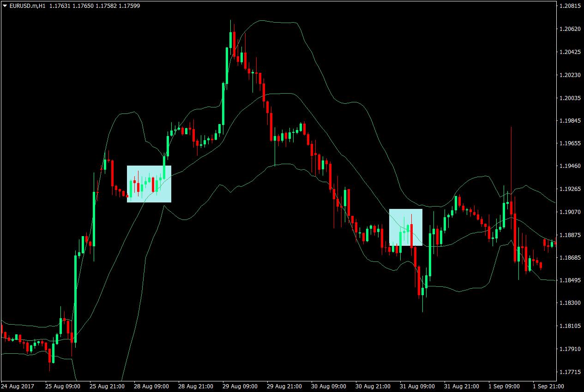Click the 24 Aug 2017 date label
Viewport: 584px width, 392px height.
[17, 386]
